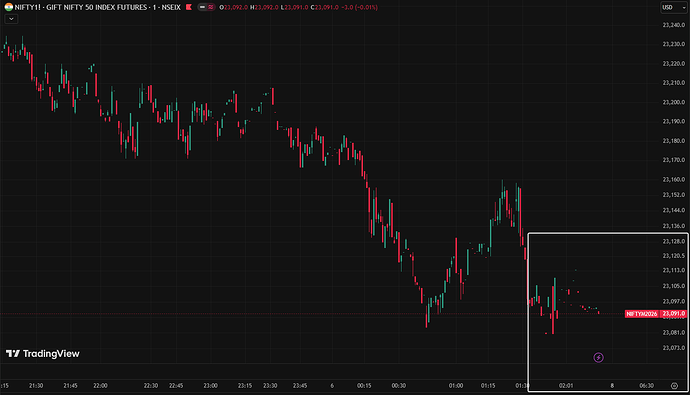Click the 06:30 time axis label
Image resolution: width=690 pixels, height=395 pixels.
pos(646,386)
